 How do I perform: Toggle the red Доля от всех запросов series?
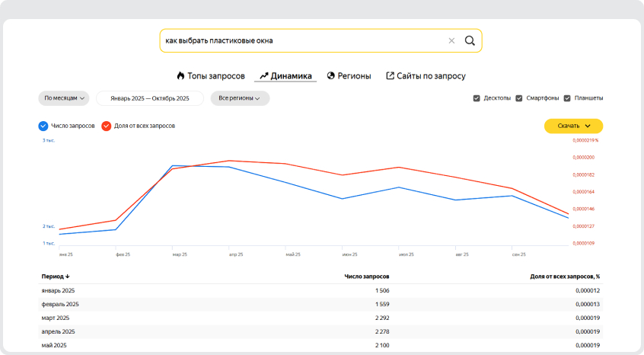[x=107, y=126]
